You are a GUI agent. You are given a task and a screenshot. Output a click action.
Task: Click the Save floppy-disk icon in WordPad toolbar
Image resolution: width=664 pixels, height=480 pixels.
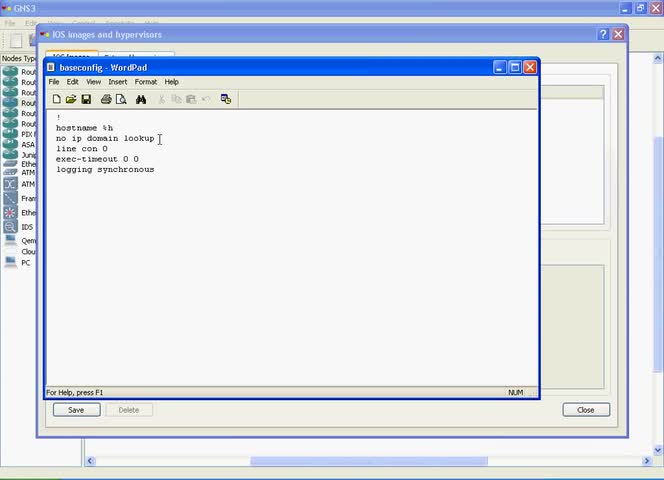coord(86,99)
